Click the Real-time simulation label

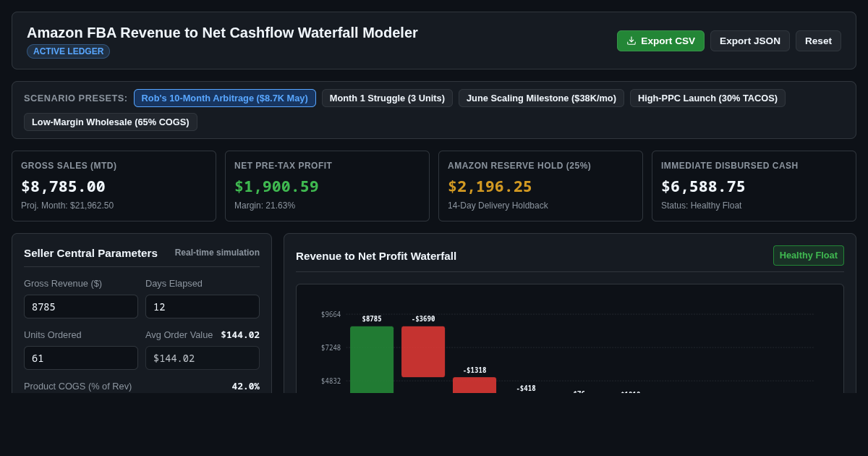pos(217,253)
